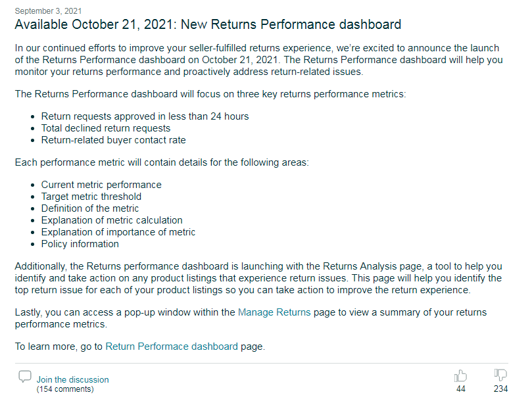Click the Explanation of importance of metric bullet
532x405 pixels.
click(x=118, y=232)
